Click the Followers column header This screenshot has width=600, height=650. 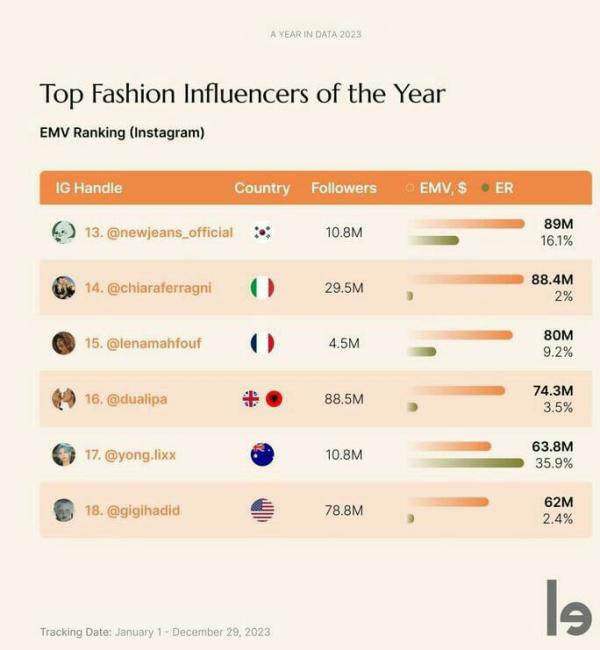(344, 188)
